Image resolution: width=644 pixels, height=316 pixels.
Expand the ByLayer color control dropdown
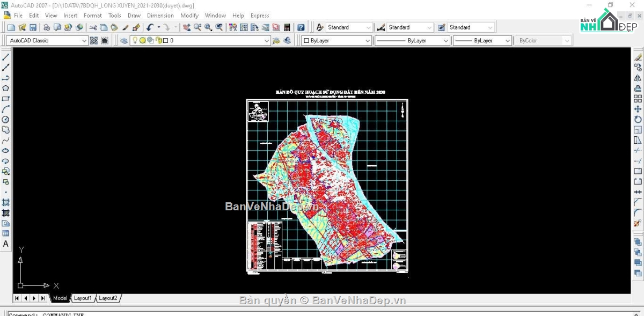367,41
